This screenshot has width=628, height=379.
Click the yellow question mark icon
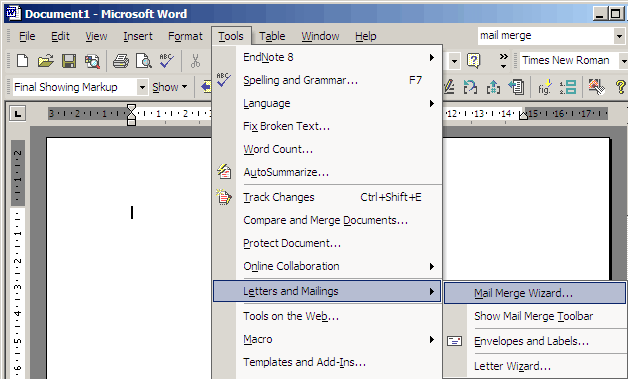[x=620, y=87]
